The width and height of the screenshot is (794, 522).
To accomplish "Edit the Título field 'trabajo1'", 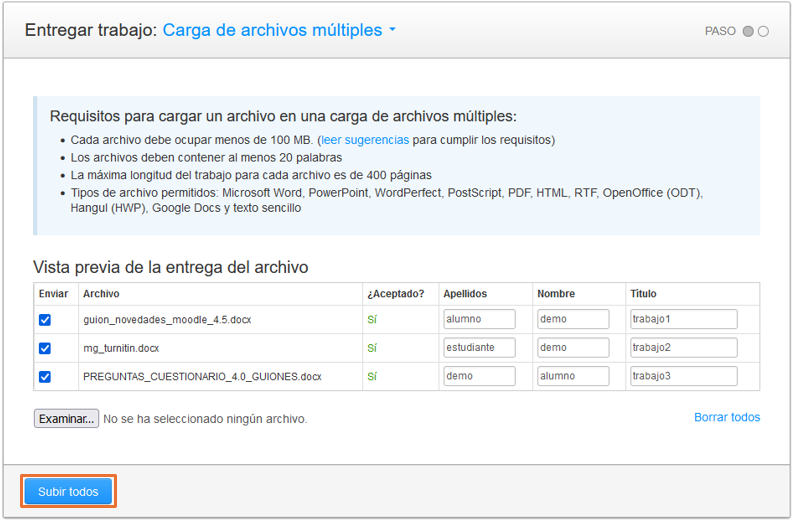I will [x=684, y=319].
